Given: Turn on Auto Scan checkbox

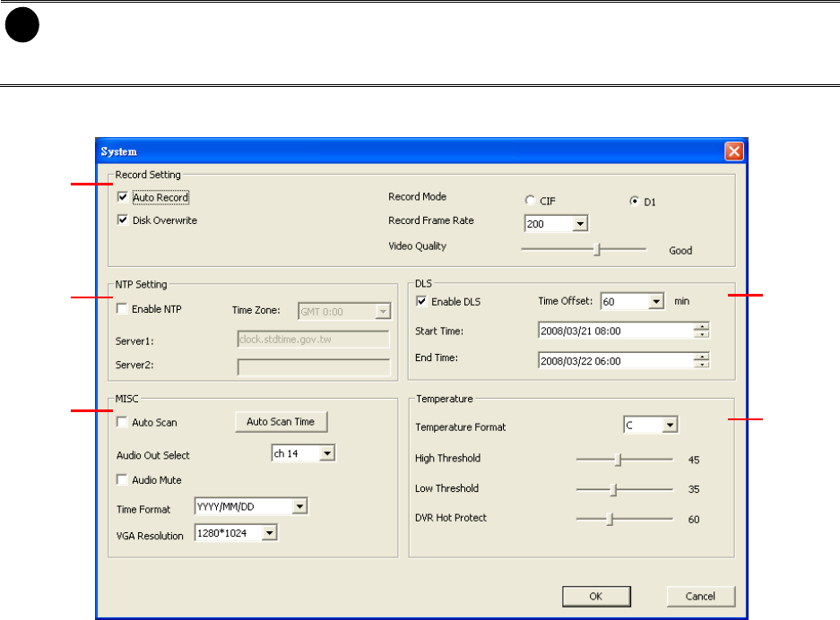Looking at the screenshot, I should [x=122, y=422].
